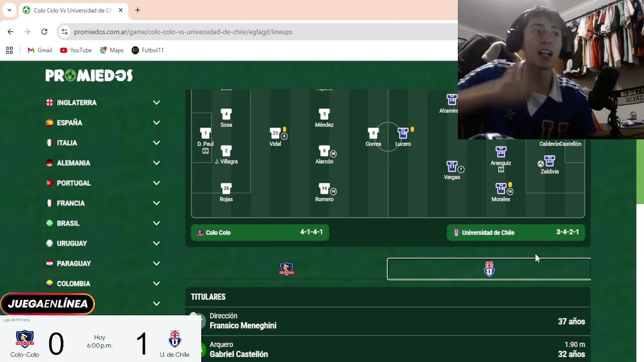Screen dimensions: 644x362
Task: Open the apps grid in bookmarks bar
Action: pyautogui.click(x=9, y=50)
